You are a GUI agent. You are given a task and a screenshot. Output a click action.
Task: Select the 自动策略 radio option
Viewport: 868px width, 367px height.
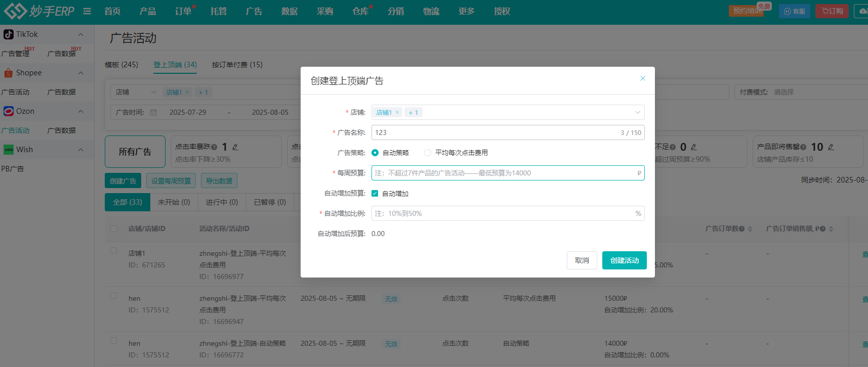pyautogui.click(x=375, y=153)
